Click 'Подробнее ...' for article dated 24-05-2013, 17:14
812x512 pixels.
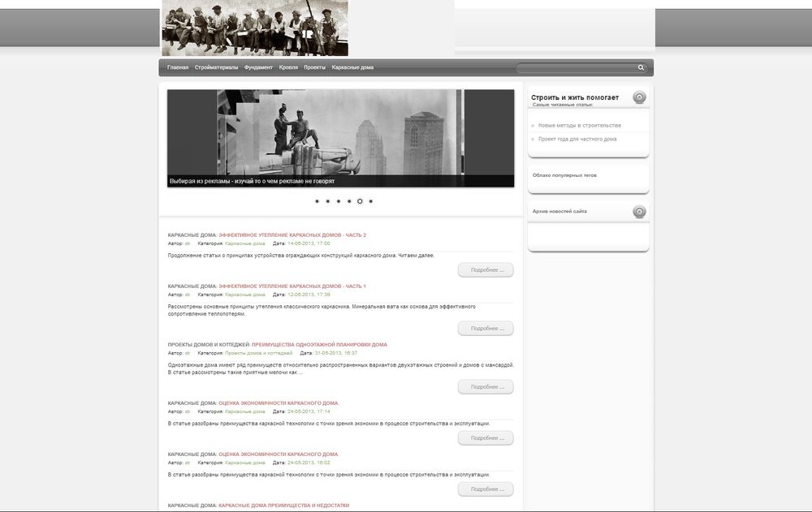[x=486, y=438]
